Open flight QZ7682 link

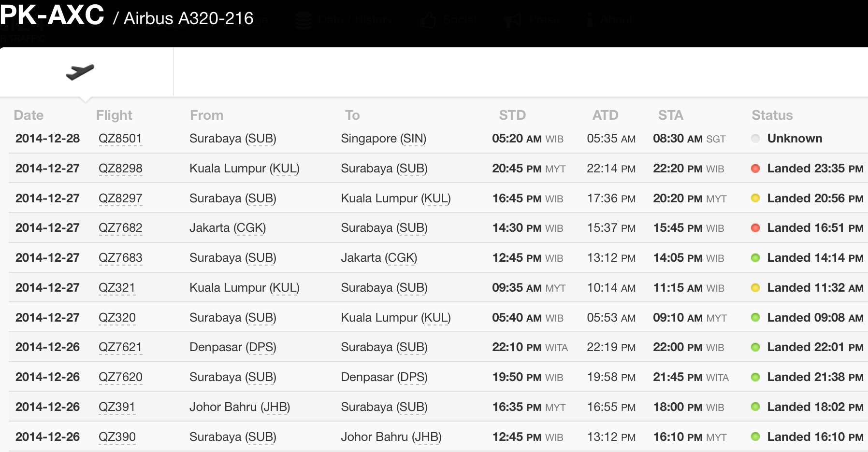pyautogui.click(x=120, y=228)
